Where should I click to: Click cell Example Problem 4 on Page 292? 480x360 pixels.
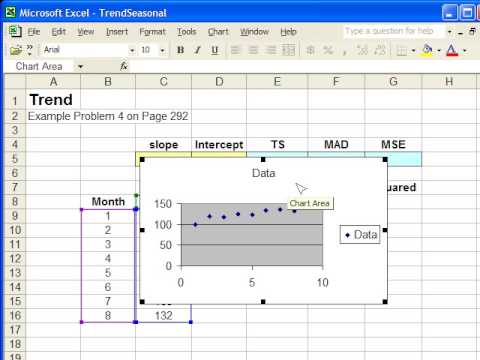(108, 116)
